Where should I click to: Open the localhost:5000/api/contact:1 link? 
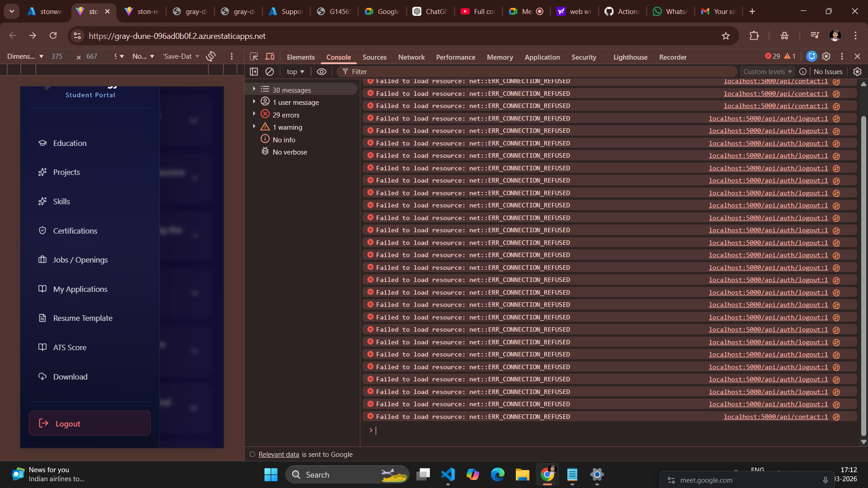click(x=776, y=81)
